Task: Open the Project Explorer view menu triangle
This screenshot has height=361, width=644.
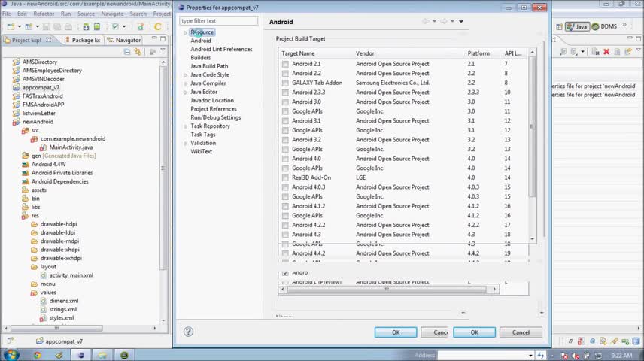Action: pos(163,51)
